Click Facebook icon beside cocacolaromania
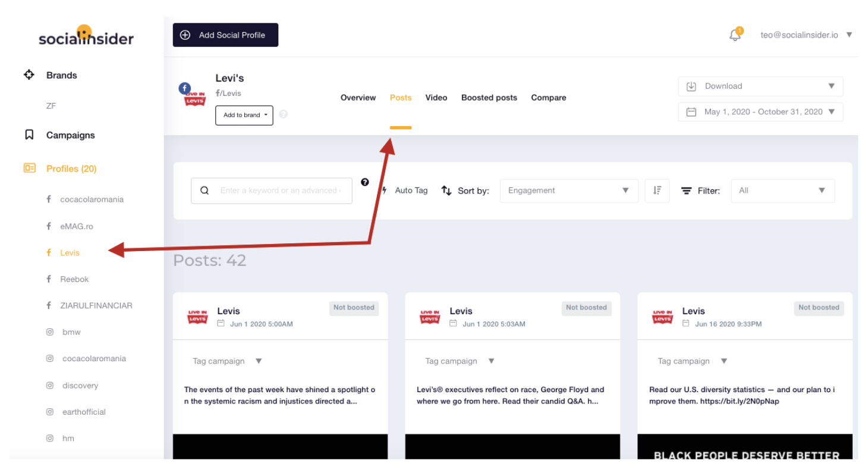This screenshot has height=476, width=868. pyautogui.click(x=49, y=199)
